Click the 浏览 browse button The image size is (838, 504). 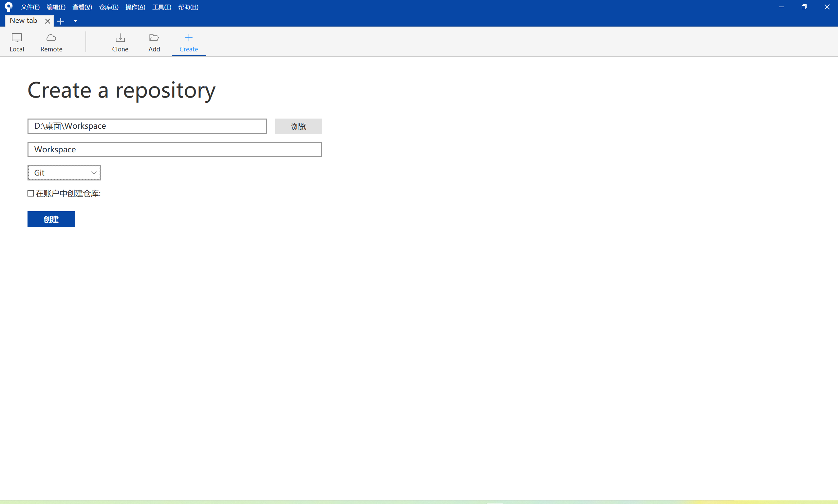click(x=298, y=126)
